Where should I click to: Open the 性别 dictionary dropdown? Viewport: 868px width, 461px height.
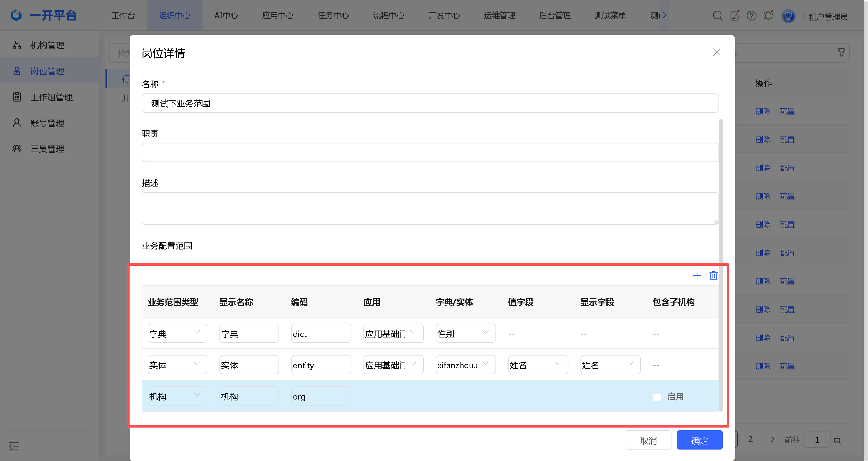click(x=465, y=333)
